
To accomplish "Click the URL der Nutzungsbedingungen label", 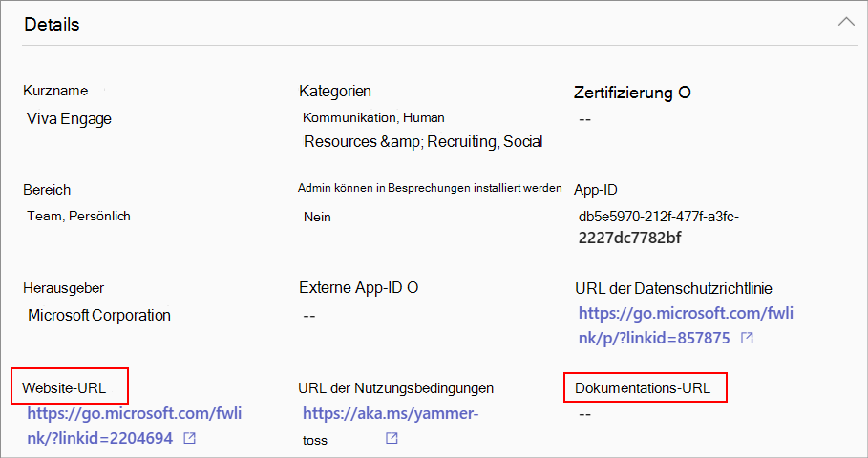I will (x=396, y=388).
